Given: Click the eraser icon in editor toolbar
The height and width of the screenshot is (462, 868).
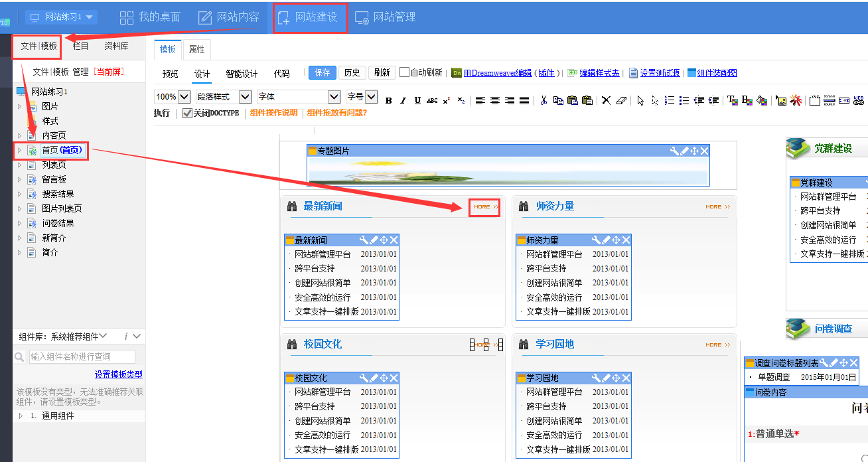Looking at the screenshot, I should (621, 101).
